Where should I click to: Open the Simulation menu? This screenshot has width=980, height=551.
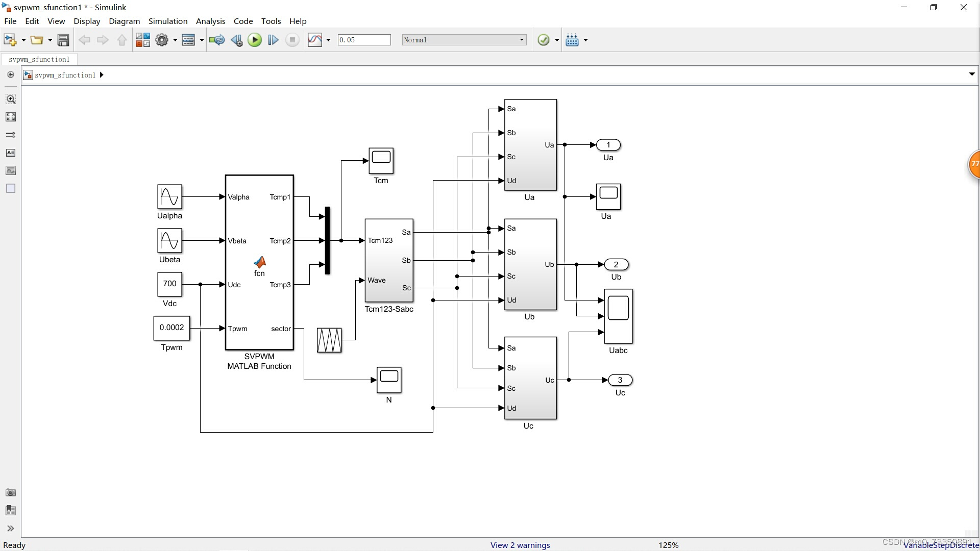click(168, 21)
